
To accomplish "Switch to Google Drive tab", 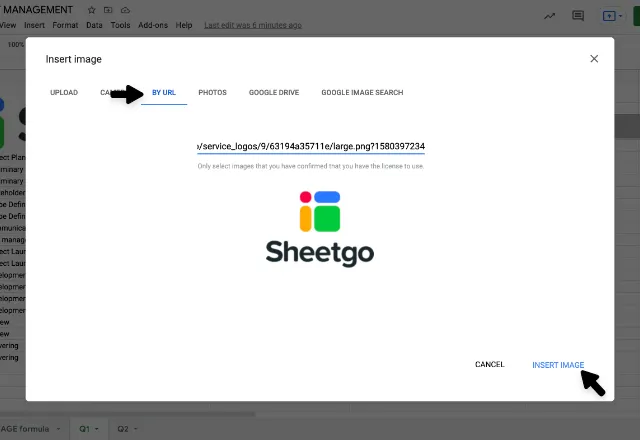I will (274, 93).
